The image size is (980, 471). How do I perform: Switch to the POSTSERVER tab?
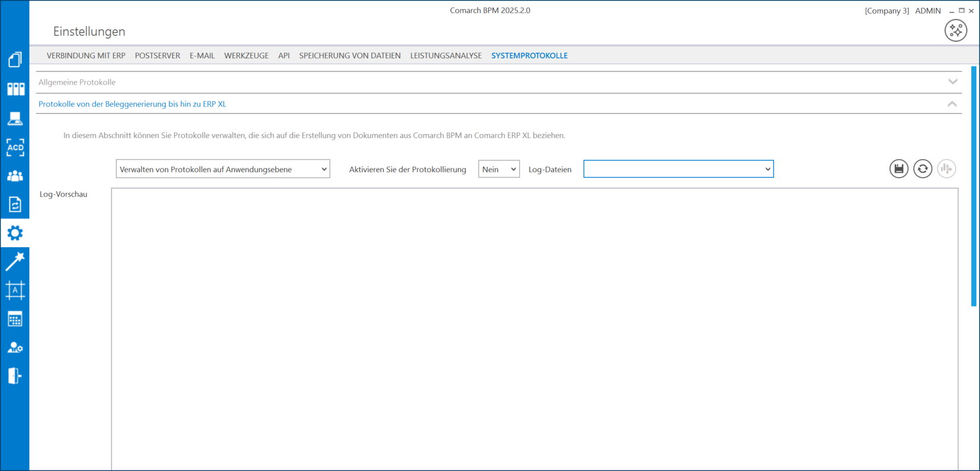click(x=157, y=55)
